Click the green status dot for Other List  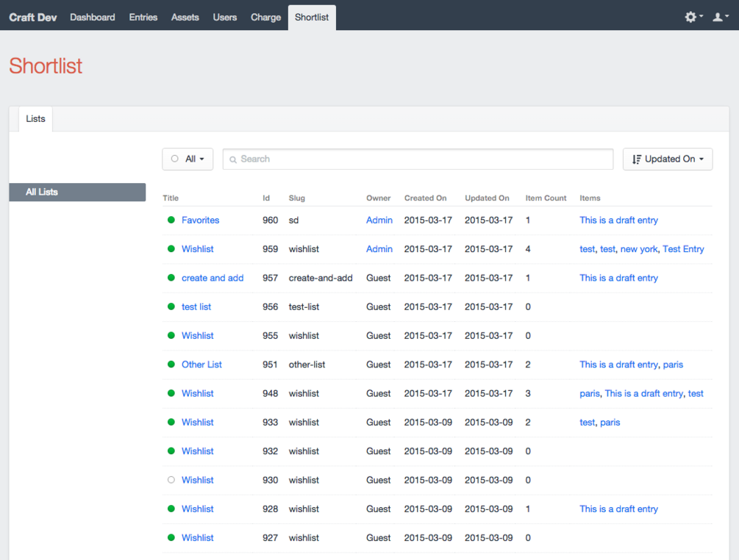[x=171, y=365]
